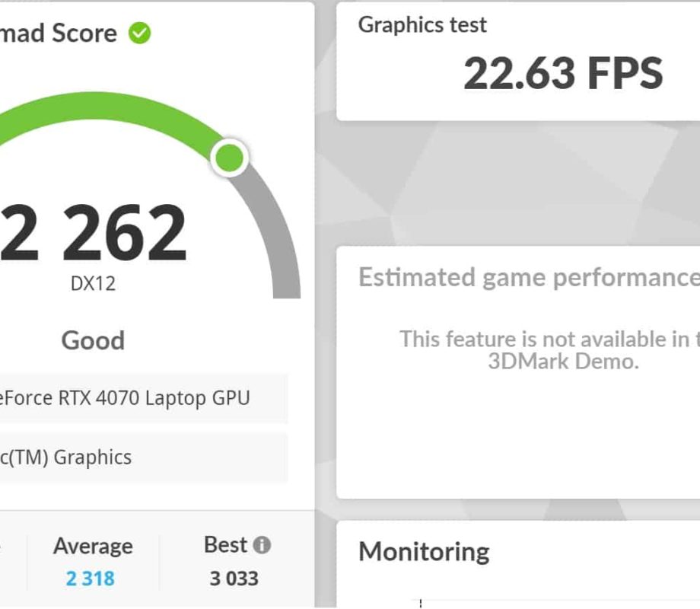Click the 2 262 main score number
700x609 pixels.
(x=93, y=232)
